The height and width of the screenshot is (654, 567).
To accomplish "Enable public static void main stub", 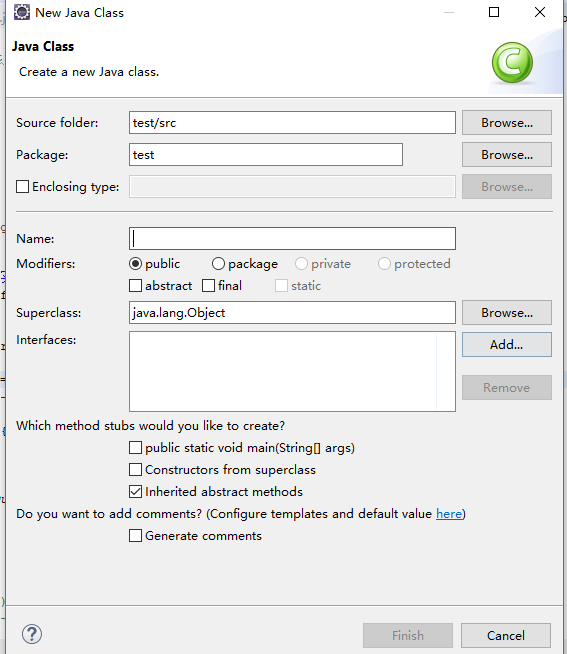I will click(135, 448).
